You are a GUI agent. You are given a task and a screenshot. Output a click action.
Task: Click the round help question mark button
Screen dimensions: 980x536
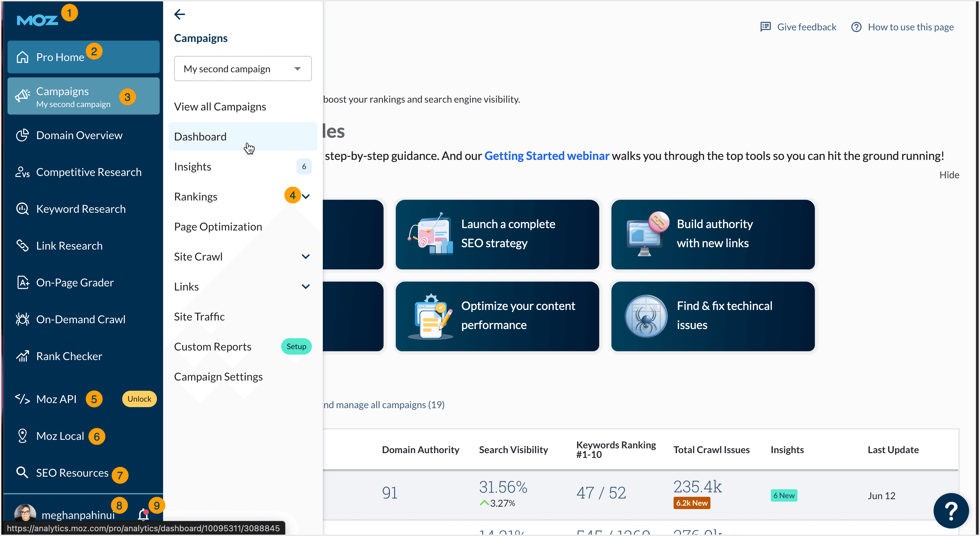[x=951, y=510]
